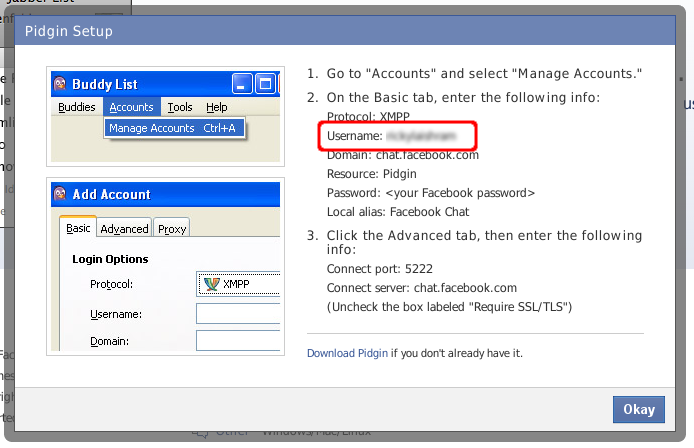Open the Buddies menu
The image size is (694, 448).
(77, 107)
